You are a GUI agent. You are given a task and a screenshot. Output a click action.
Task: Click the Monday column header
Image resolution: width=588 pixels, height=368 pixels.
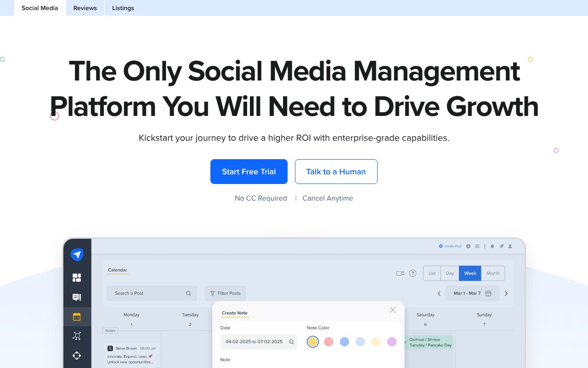(x=131, y=315)
